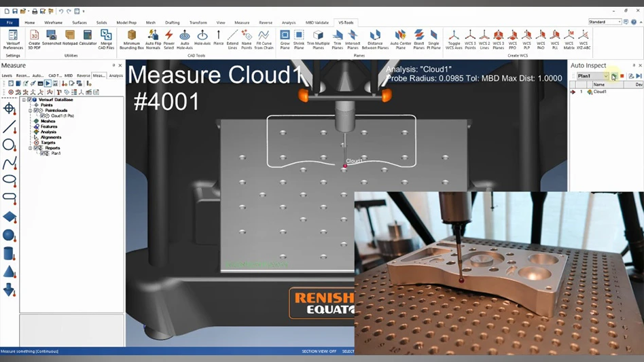This screenshot has width=644, height=362.
Task: Toggle the Verisurf DataBase checkbox
Action: (29, 100)
